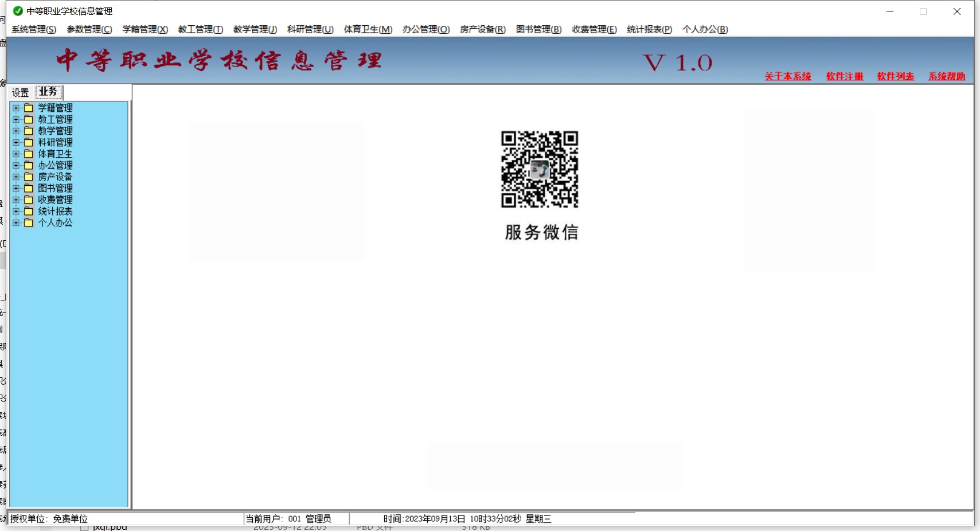Open the 系统管理(S) menu
This screenshot has height=531, width=980.
[x=34, y=29]
